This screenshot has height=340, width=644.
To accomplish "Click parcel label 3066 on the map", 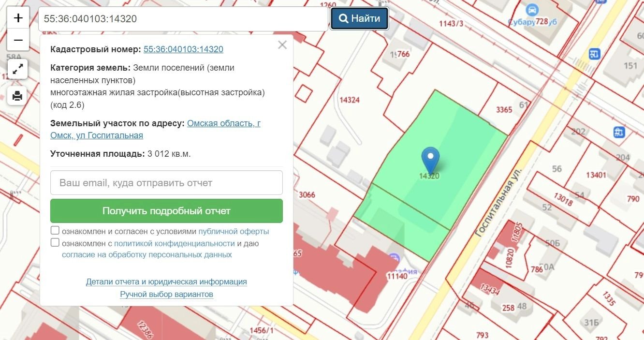I will point(307,195).
